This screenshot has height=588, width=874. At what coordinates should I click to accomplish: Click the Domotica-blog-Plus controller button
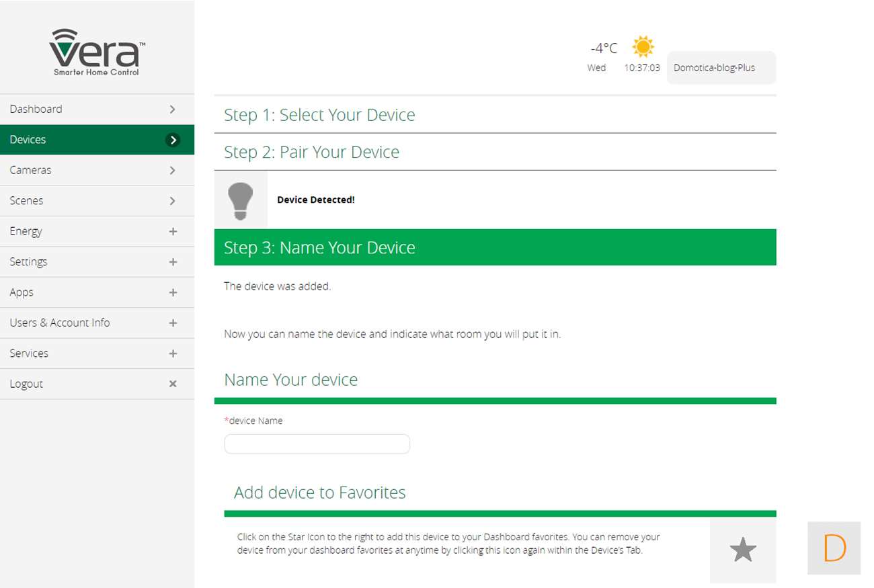[721, 68]
